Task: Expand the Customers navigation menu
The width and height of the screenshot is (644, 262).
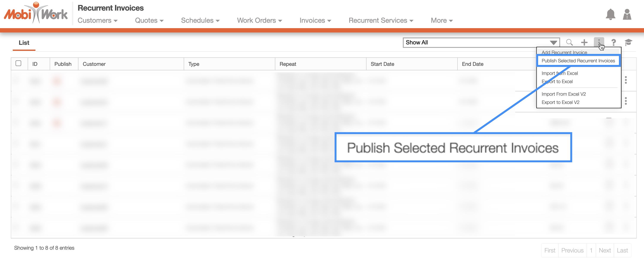Action: point(97,21)
